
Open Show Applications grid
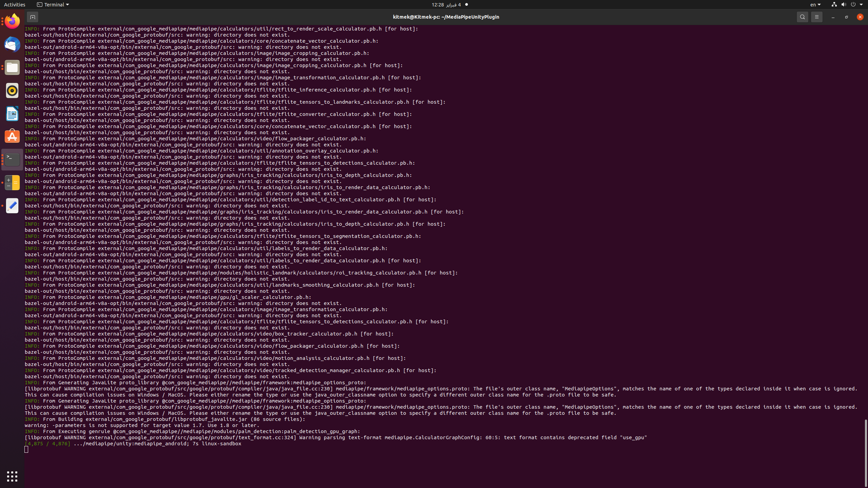tap(12, 476)
